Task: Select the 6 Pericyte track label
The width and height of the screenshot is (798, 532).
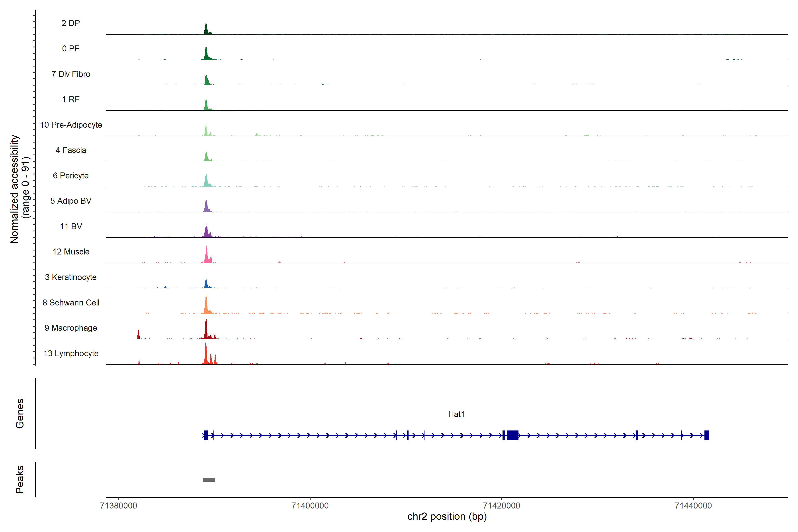Action: (70, 176)
